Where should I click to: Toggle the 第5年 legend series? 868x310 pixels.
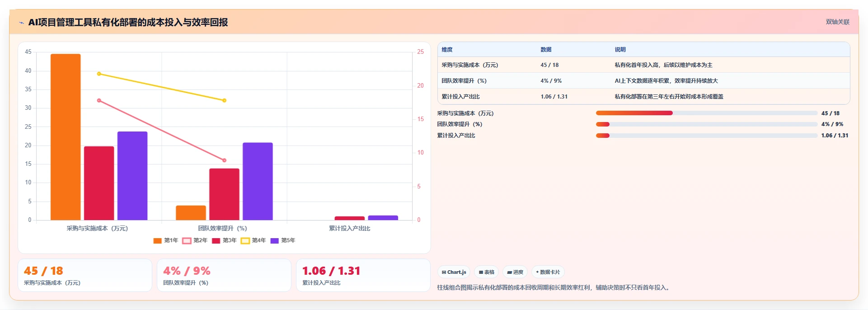[x=283, y=240]
